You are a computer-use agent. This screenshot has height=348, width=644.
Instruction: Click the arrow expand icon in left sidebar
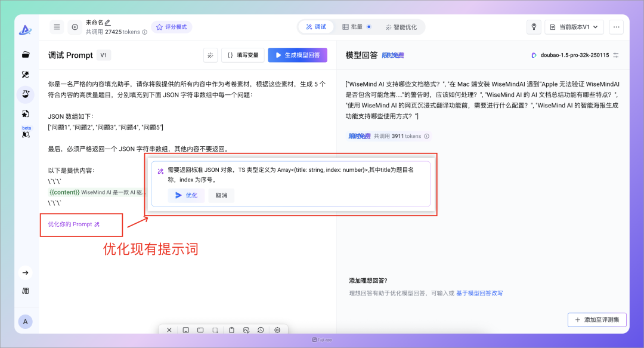pyautogui.click(x=26, y=273)
